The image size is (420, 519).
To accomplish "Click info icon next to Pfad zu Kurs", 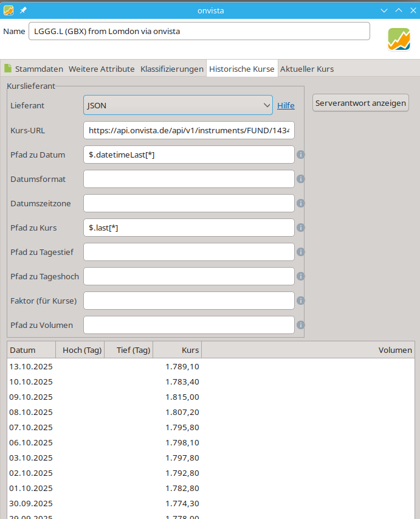I will (300, 228).
